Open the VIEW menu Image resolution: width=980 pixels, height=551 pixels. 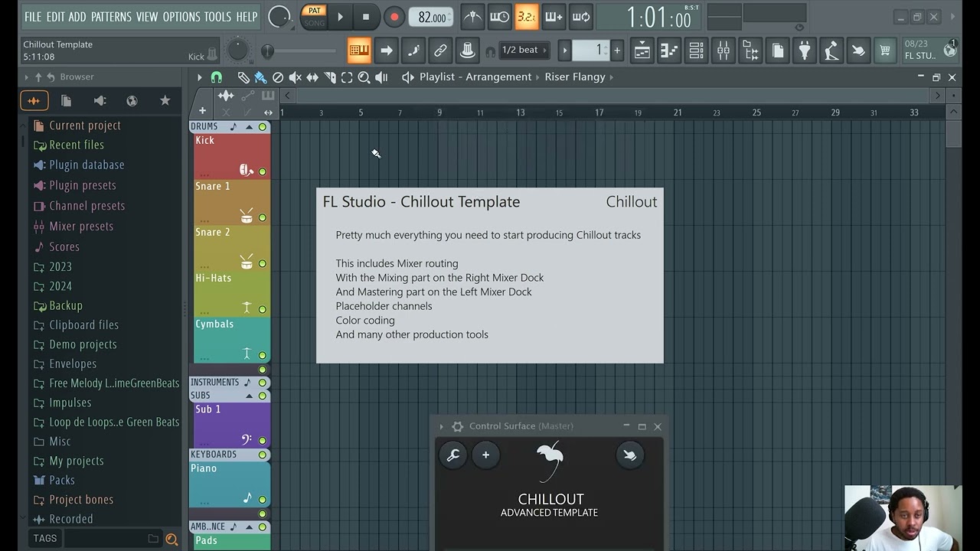[147, 16]
